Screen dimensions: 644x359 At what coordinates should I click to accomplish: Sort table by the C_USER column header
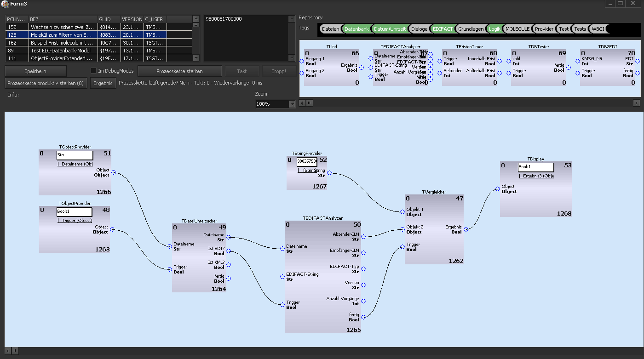[155, 19]
